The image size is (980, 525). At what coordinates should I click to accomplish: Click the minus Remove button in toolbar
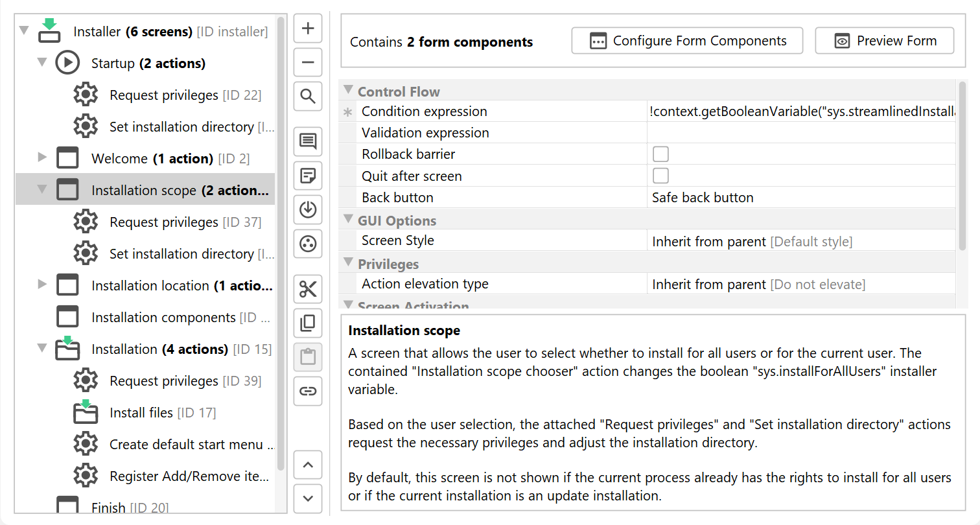pos(308,63)
